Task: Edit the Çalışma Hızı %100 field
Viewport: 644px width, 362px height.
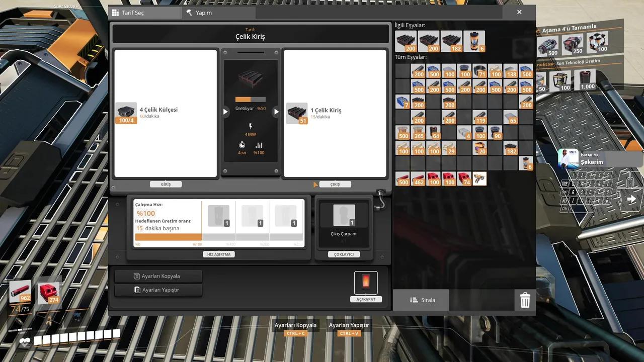Action: point(146,214)
